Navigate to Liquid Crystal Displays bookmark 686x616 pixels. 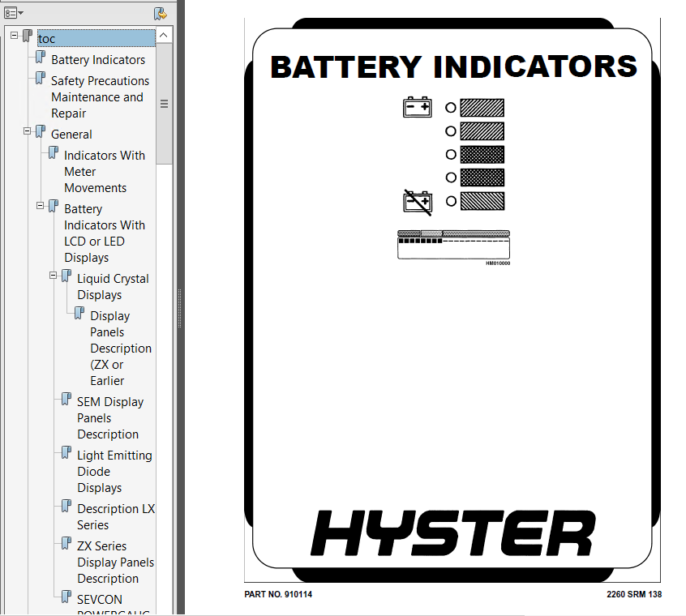pos(113,287)
